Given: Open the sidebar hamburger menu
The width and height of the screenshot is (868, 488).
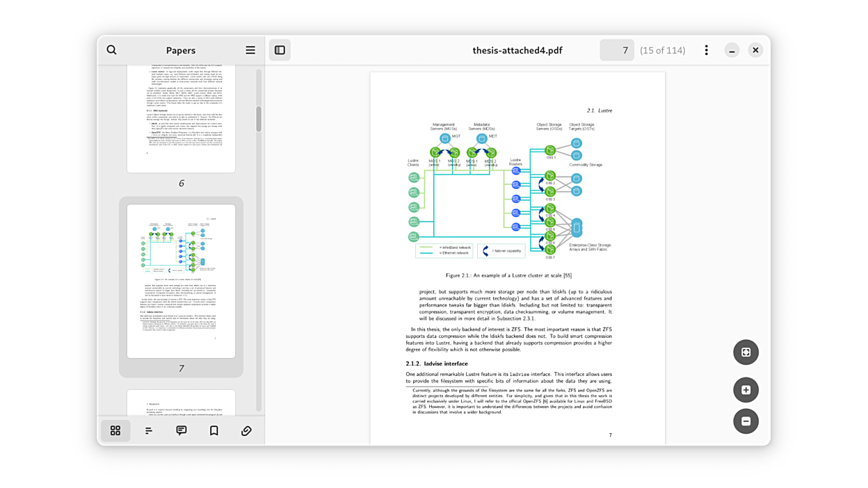Looking at the screenshot, I should [250, 50].
